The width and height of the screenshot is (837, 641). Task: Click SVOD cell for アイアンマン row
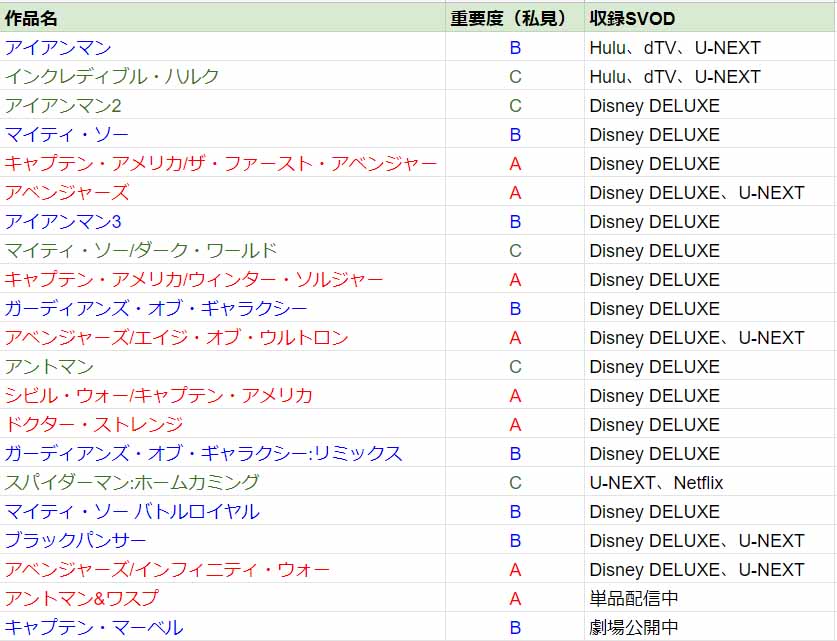tap(710, 48)
